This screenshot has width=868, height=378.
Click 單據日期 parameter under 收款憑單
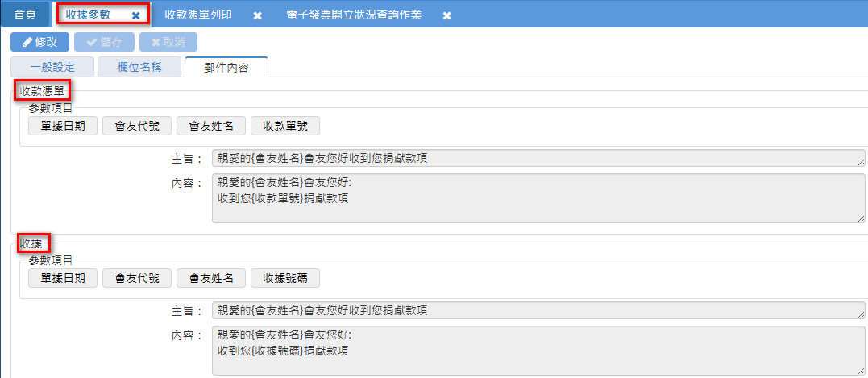click(62, 126)
